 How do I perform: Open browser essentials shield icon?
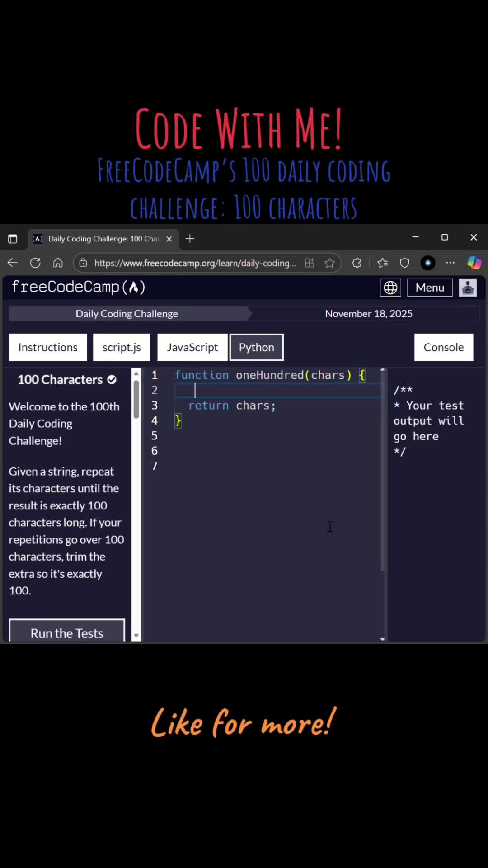click(x=405, y=263)
